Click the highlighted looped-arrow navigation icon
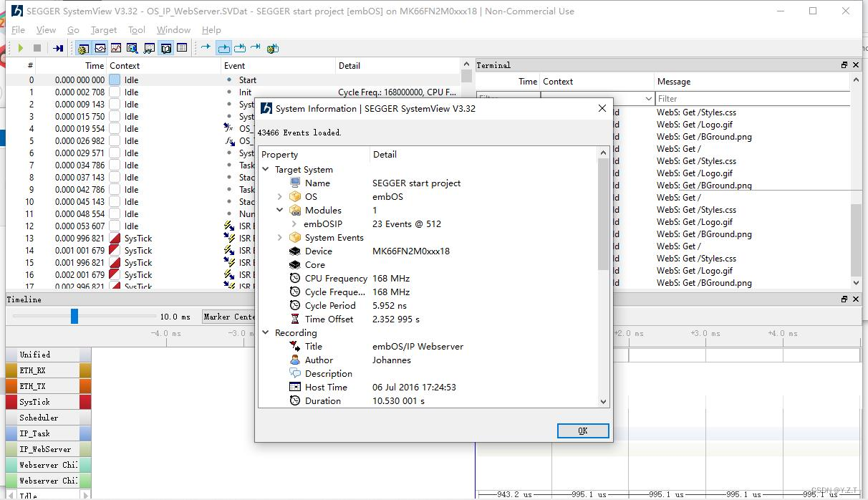 pyautogui.click(x=223, y=48)
